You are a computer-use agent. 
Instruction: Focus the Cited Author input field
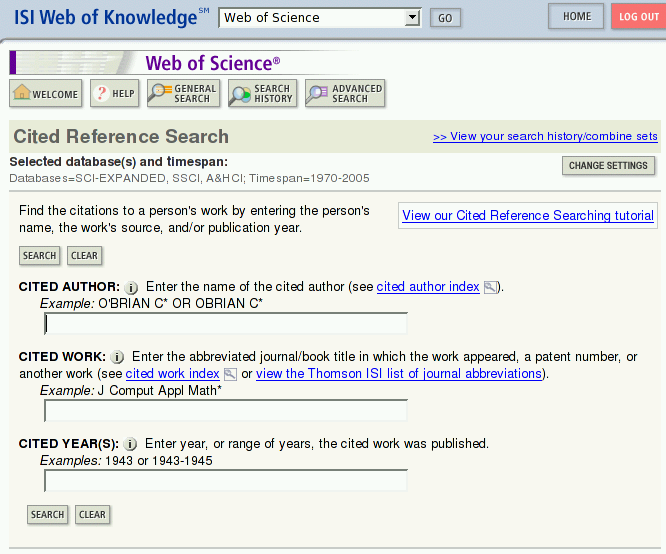(226, 324)
